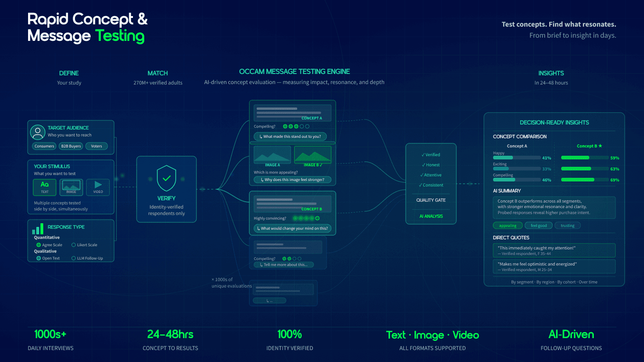The width and height of the screenshot is (644, 362).
Task: Click the DECISION-READY INSIGHTS heading
Action: [x=554, y=123]
